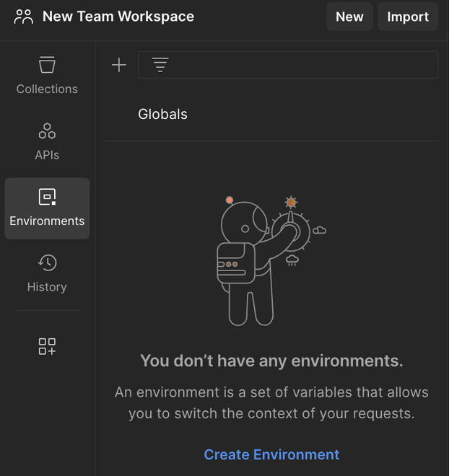Open the New Team Workspace title
449x476 pixels.
[x=118, y=17]
